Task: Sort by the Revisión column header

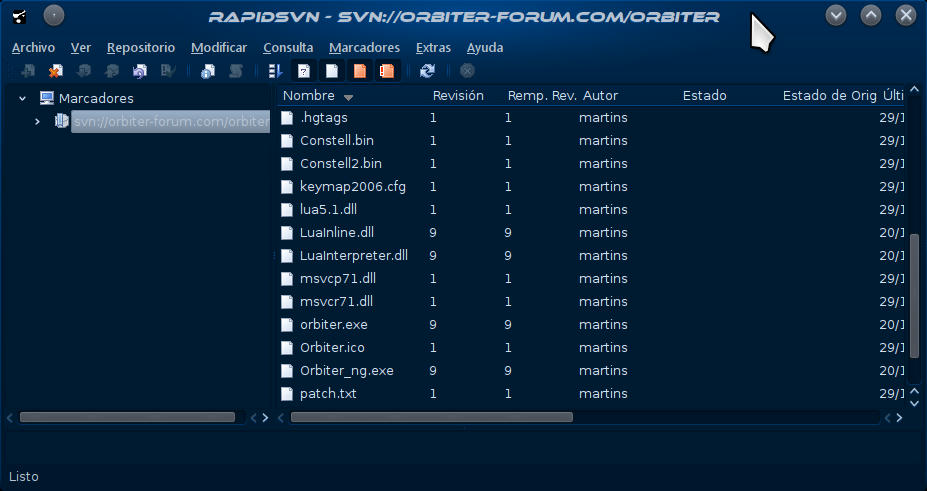Action: point(458,96)
